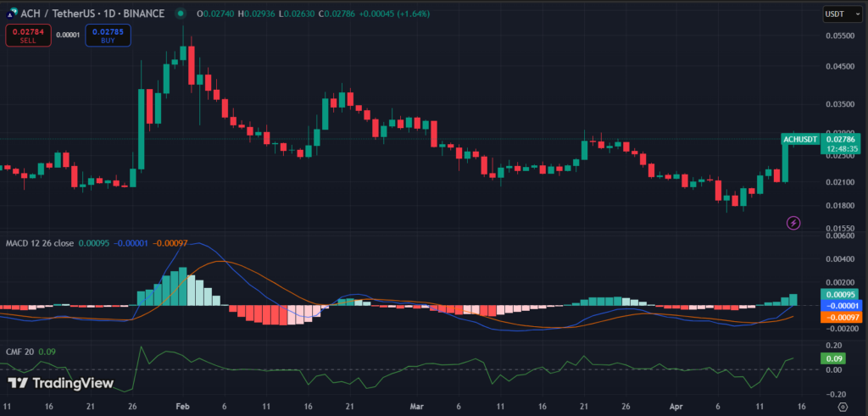Click the orange -0.00097 signal axis label
Viewport: 868px width, 416px height.
(842, 316)
